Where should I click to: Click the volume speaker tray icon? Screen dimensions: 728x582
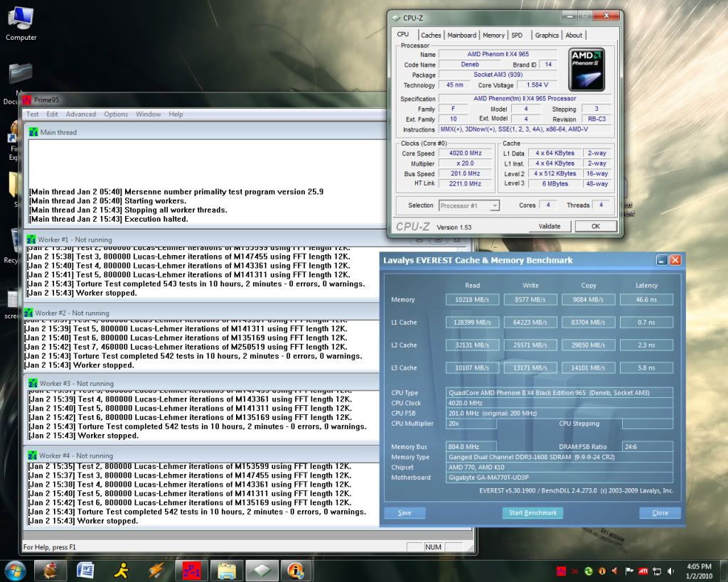pyautogui.click(x=671, y=571)
